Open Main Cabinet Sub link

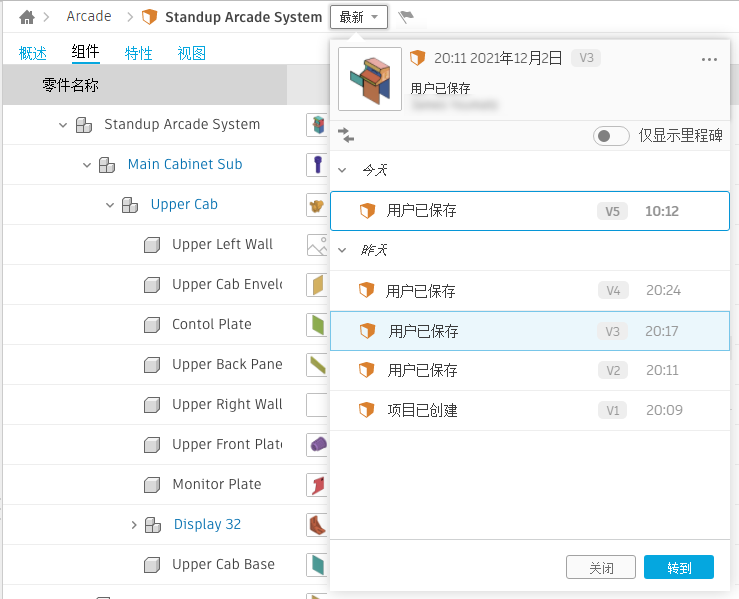tap(185, 164)
